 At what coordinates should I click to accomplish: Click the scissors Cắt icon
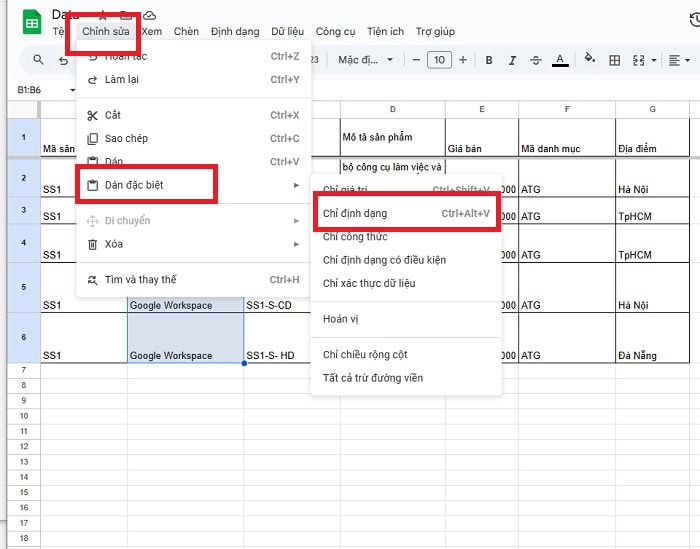[x=93, y=115]
